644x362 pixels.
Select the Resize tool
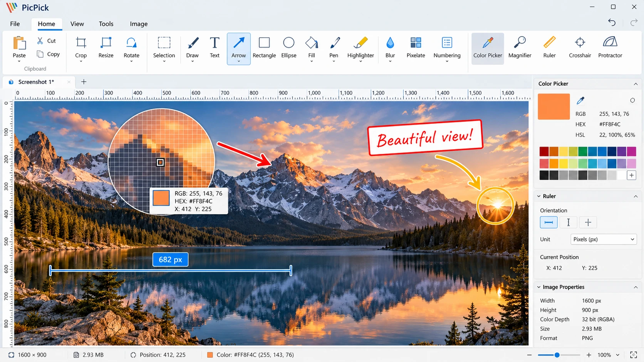coord(106,48)
